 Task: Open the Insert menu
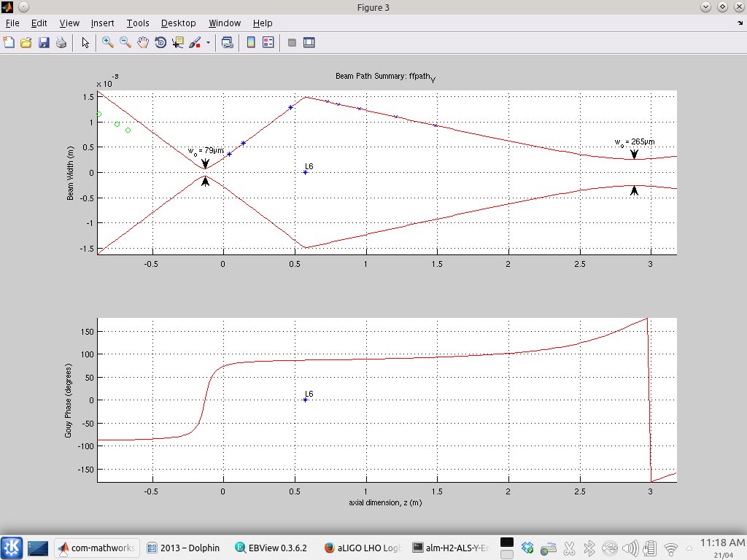click(x=102, y=23)
